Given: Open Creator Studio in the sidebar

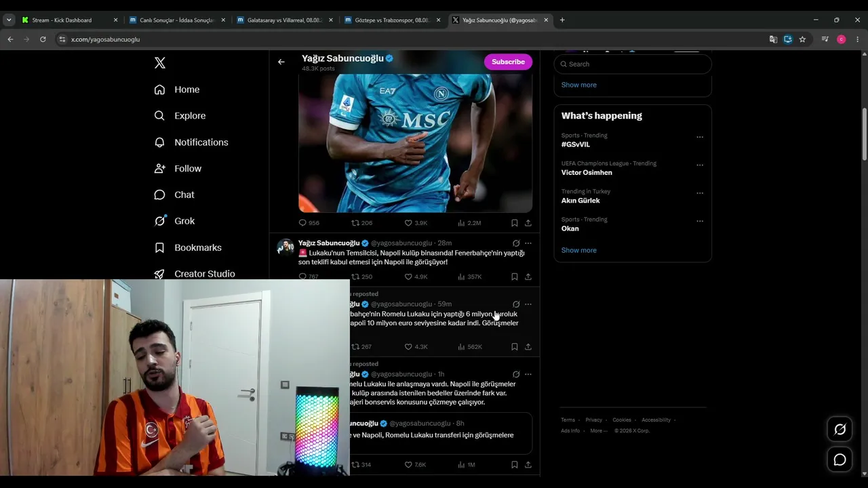Looking at the screenshot, I should pyautogui.click(x=195, y=274).
